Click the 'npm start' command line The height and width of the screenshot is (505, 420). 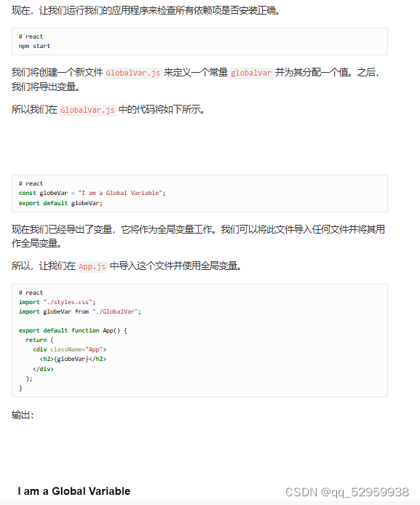point(34,46)
